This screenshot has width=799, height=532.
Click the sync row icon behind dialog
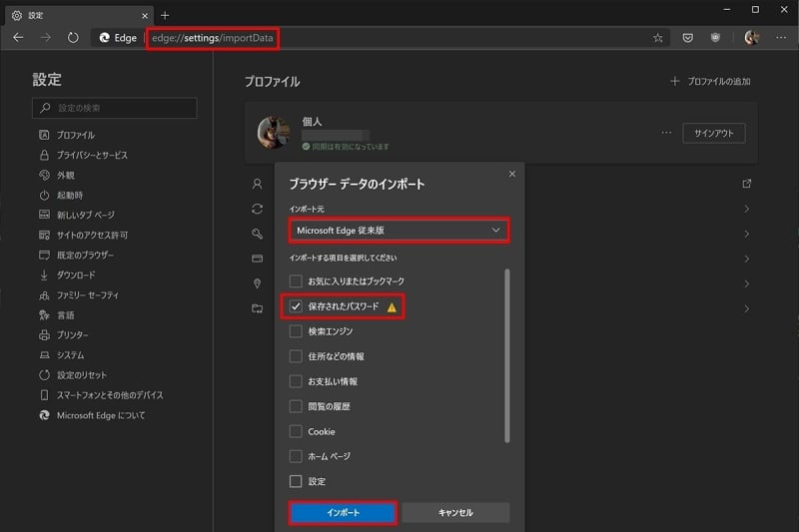point(258,209)
